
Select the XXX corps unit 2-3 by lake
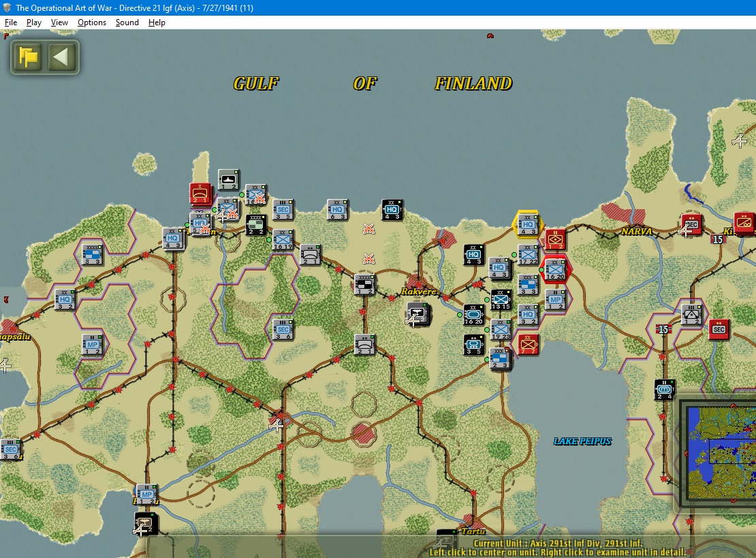[x=501, y=359]
